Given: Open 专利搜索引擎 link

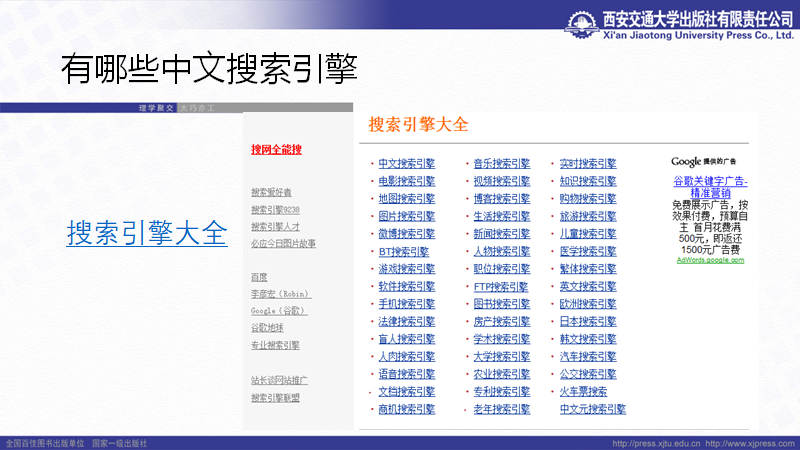Looking at the screenshot, I should [502, 392].
